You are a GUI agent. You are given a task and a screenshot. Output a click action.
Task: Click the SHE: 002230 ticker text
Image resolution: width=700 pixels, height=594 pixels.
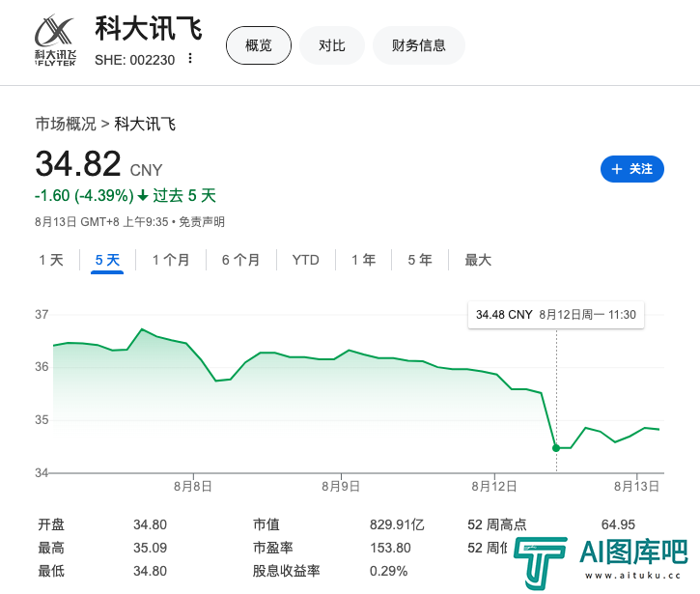[x=135, y=60]
